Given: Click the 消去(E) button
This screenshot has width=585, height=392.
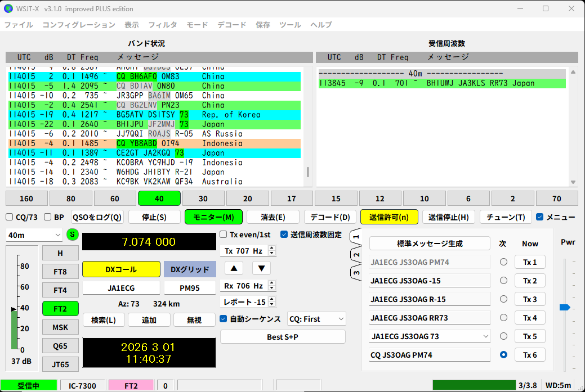Looking at the screenshot, I should click(x=273, y=217).
